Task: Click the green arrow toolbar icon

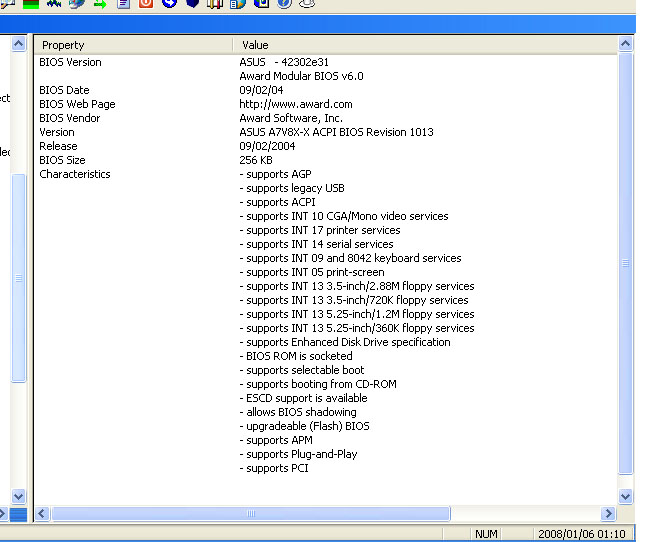Action: (x=100, y=4)
